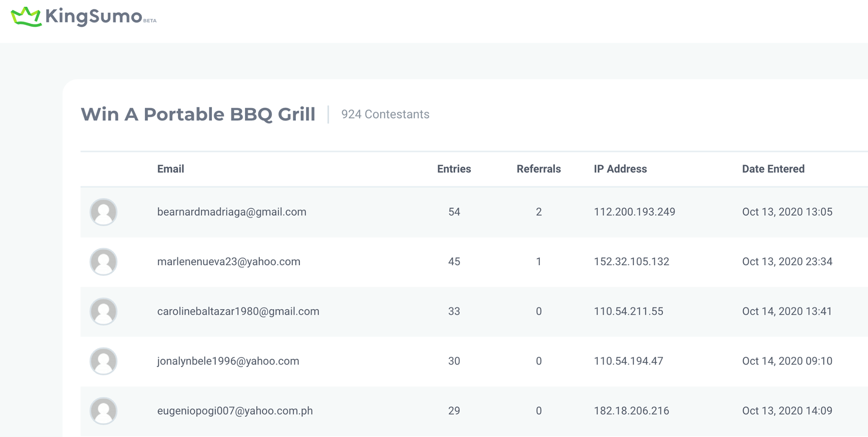Click IP address 112.200.193.249

[x=634, y=212]
